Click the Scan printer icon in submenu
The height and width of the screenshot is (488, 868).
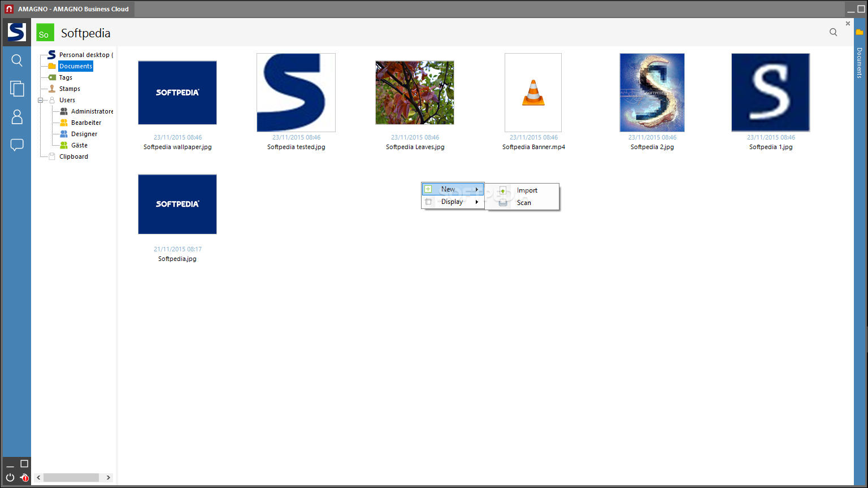tap(502, 203)
